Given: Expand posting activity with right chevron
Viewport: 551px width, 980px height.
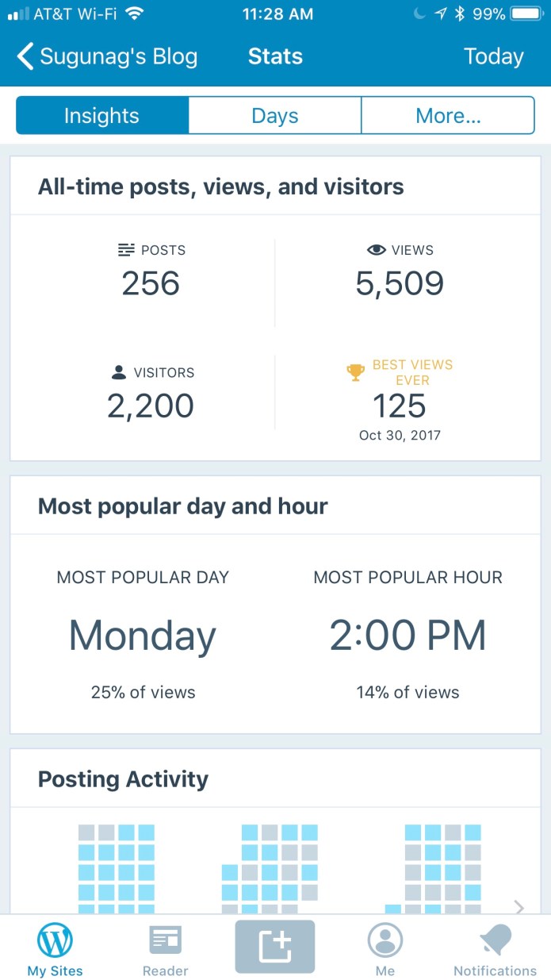Looking at the screenshot, I should (519, 906).
